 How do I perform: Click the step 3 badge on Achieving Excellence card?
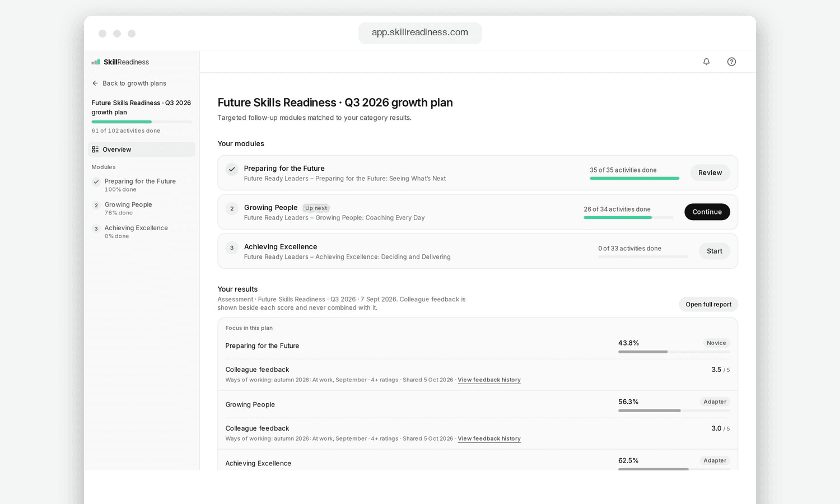point(232,248)
